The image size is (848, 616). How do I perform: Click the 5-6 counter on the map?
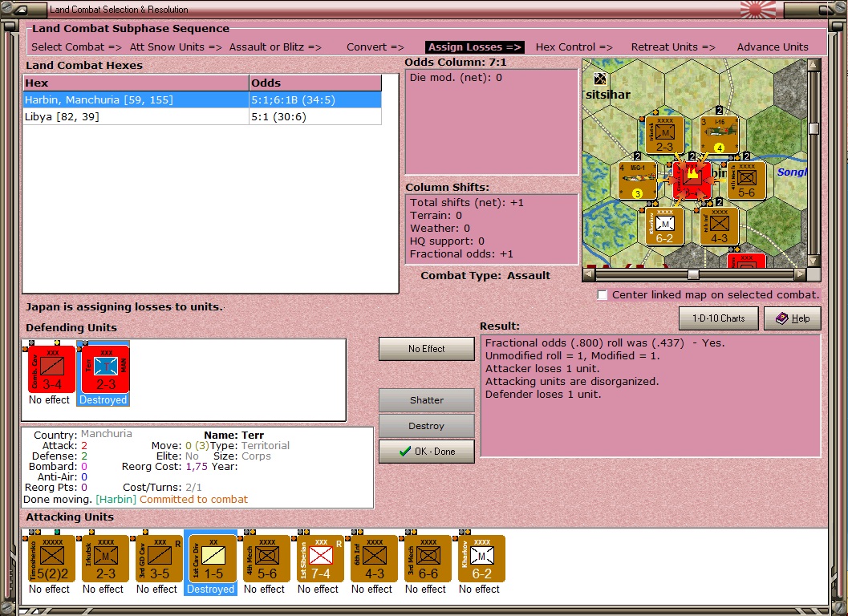click(746, 180)
